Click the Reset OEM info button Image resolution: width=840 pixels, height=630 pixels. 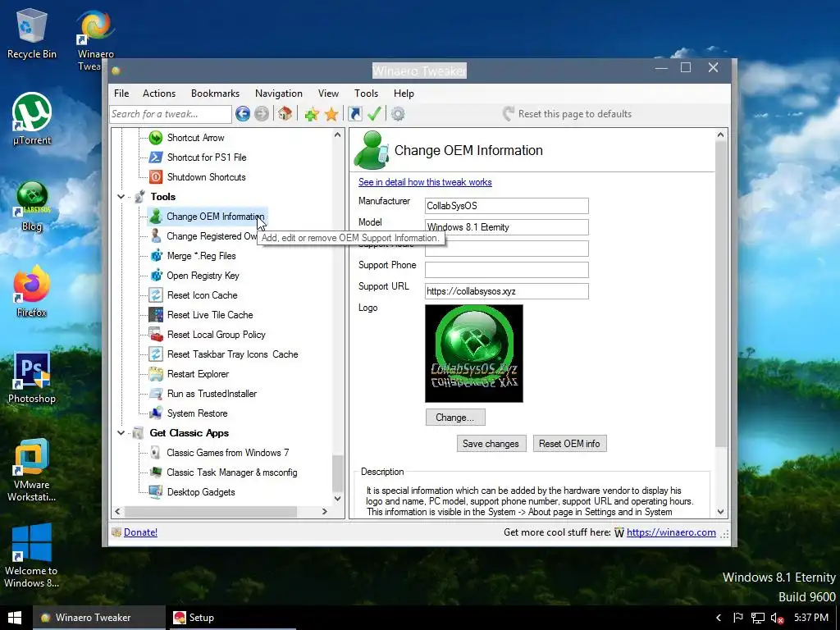tap(569, 444)
